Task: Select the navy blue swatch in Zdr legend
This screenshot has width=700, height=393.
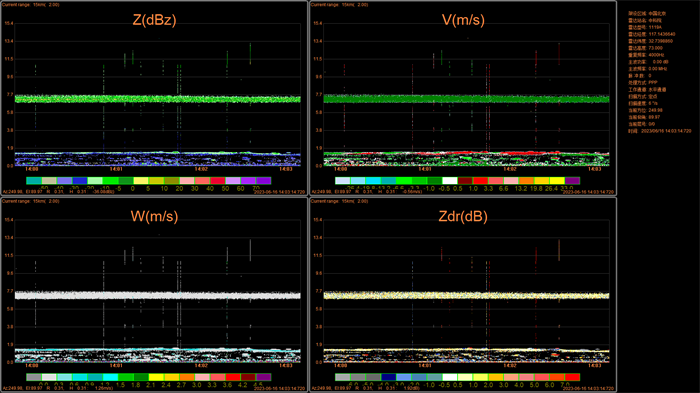Action: (388, 377)
